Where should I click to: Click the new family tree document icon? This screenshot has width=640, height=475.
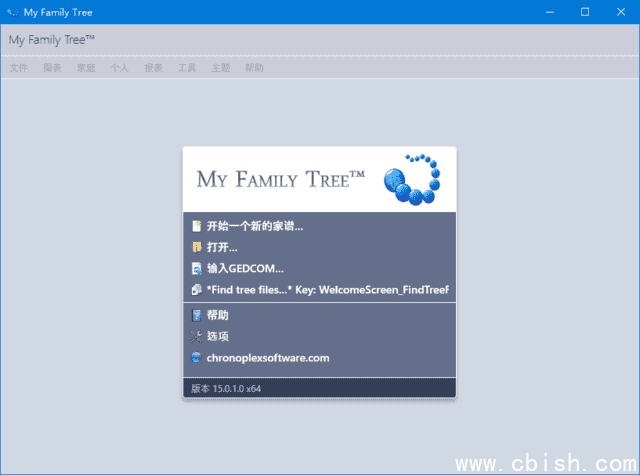click(x=197, y=226)
